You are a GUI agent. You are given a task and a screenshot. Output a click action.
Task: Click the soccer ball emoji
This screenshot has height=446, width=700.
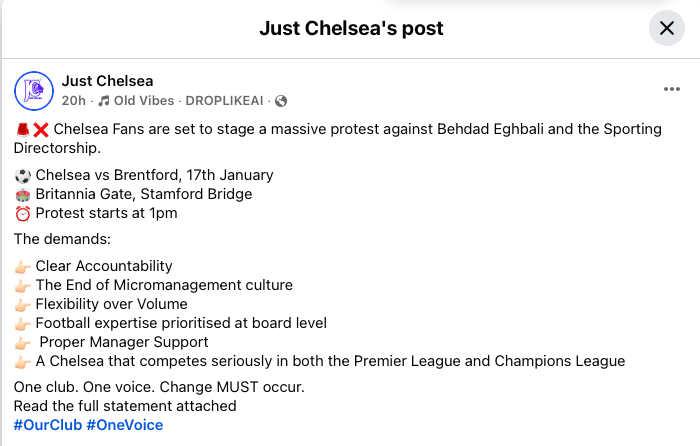22,176
